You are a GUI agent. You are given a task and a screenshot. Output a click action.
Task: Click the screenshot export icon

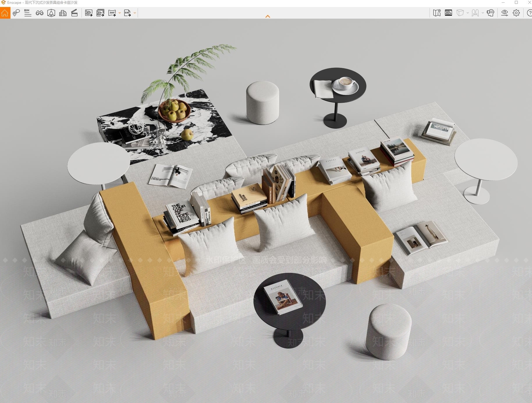point(88,13)
